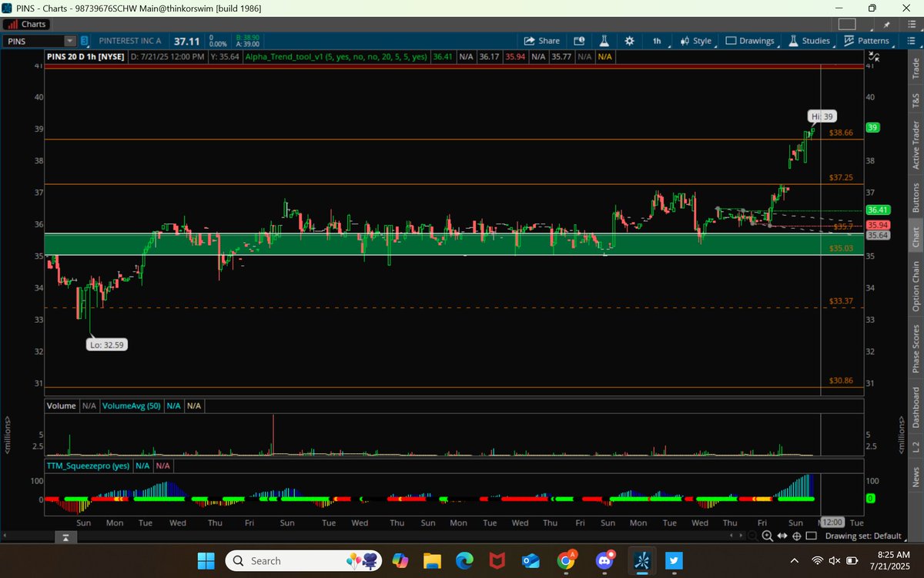
Task: Click the Lo: 32.59 price bubble
Action: pyautogui.click(x=106, y=345)
